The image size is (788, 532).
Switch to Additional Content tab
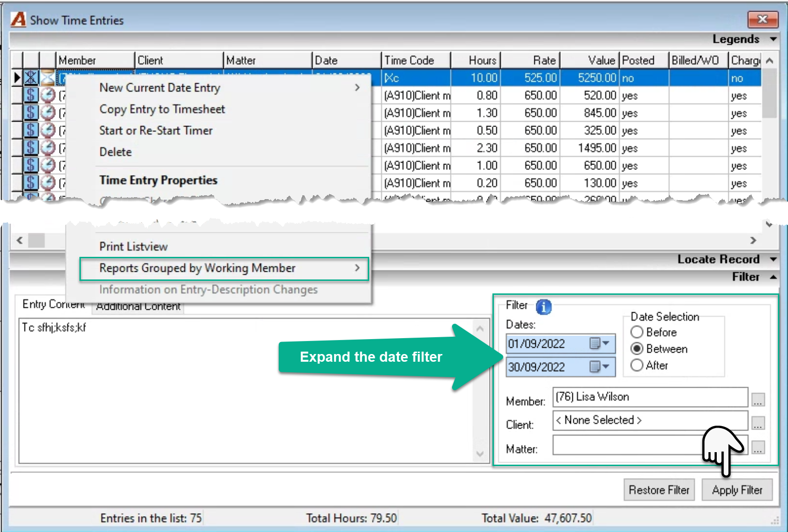click(x=138, y=306)
